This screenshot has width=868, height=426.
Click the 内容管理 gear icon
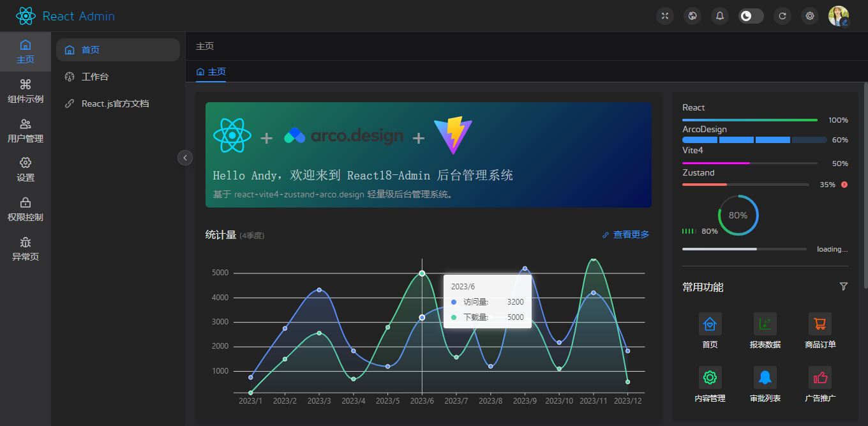(710, 377)
